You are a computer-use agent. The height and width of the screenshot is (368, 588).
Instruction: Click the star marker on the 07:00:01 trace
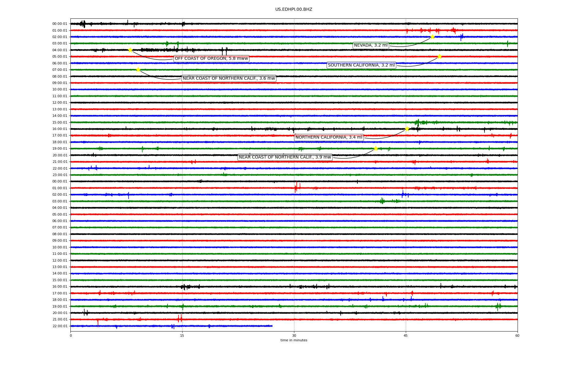coord(138,70)
